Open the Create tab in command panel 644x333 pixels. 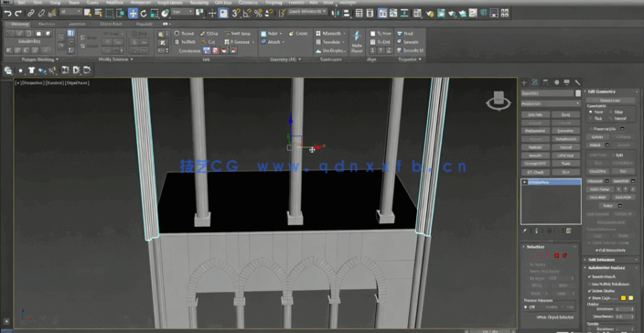524,82
